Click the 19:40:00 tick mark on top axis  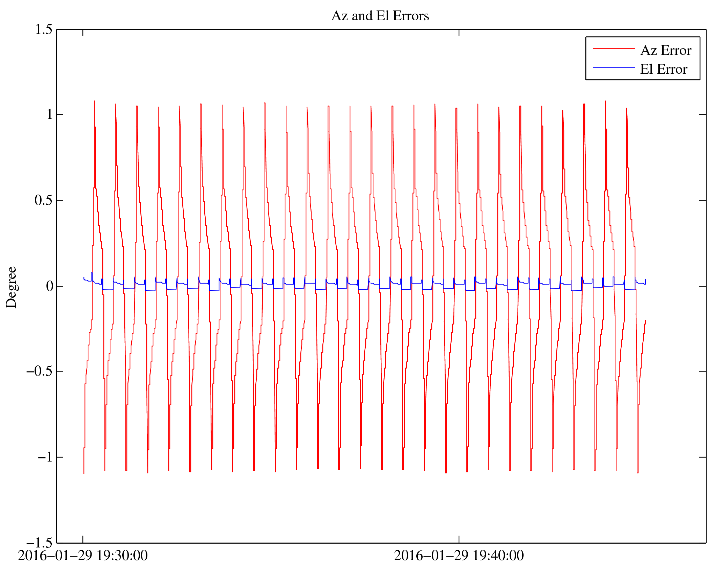pyautogui.click(x=459, y=32)
